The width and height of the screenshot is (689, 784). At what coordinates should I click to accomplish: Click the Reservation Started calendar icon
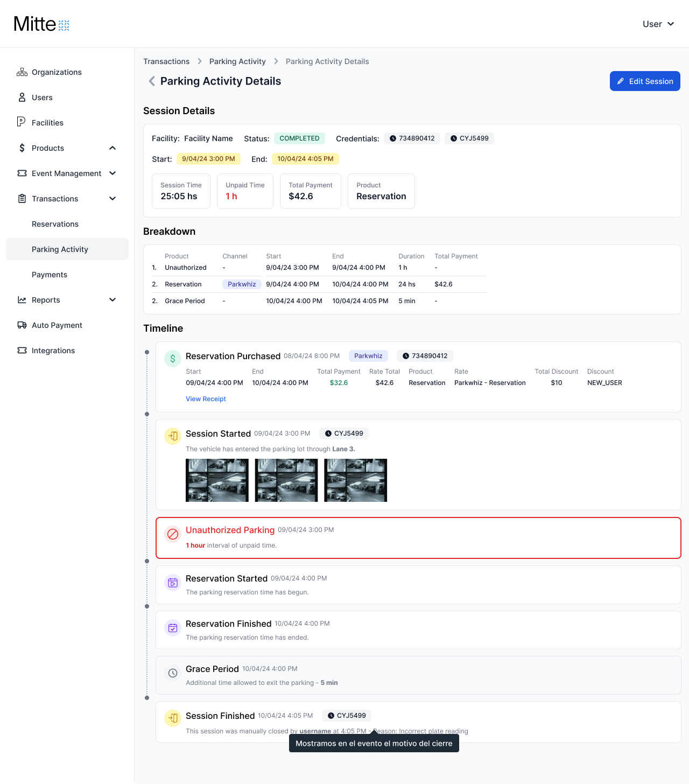(x=173, y=583)
